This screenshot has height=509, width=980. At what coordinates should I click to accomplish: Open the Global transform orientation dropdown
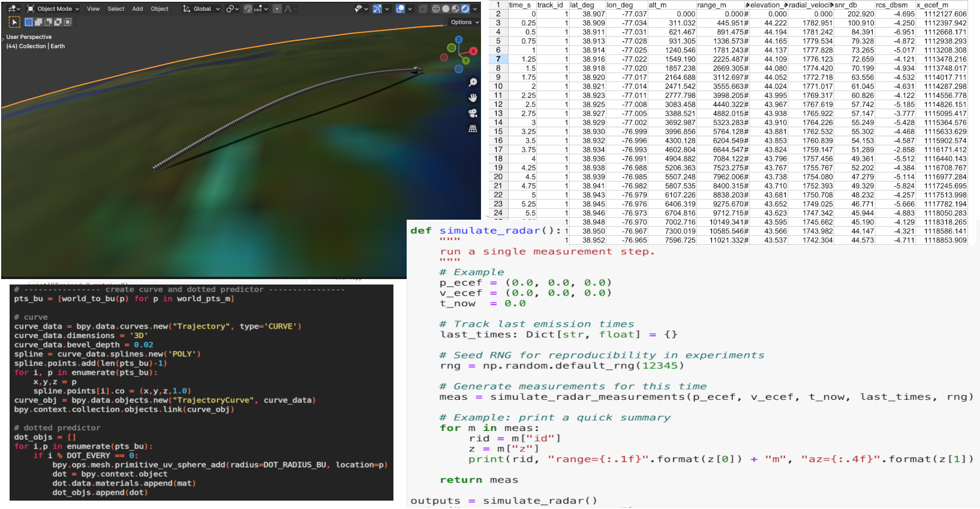pyautogui.click(x=202, y=9)
